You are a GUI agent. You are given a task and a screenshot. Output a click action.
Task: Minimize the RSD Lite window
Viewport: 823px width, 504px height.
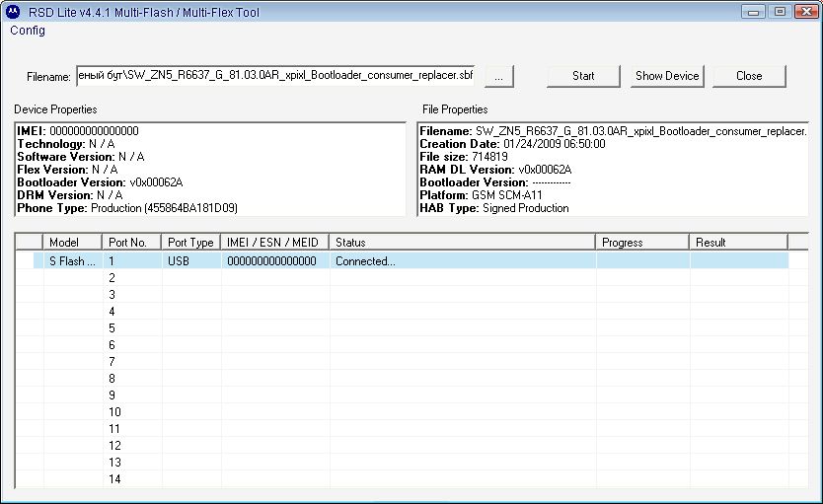click(754, 12)
